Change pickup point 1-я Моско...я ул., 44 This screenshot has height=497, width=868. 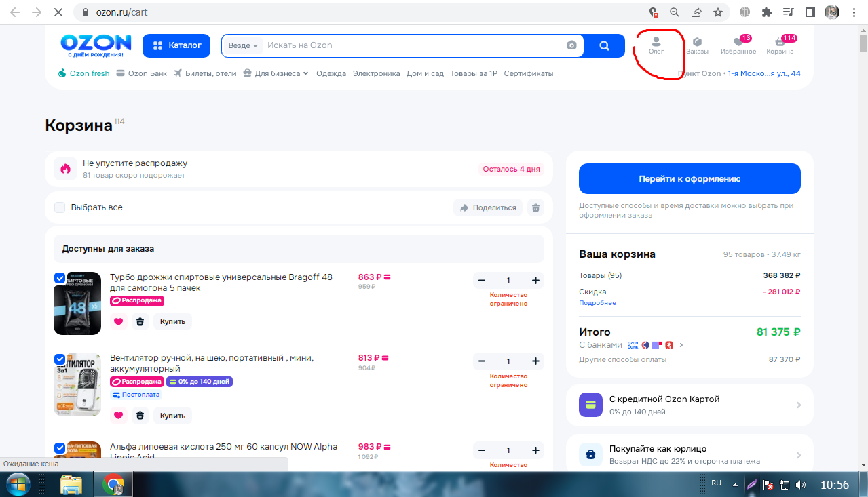(764, 73)
